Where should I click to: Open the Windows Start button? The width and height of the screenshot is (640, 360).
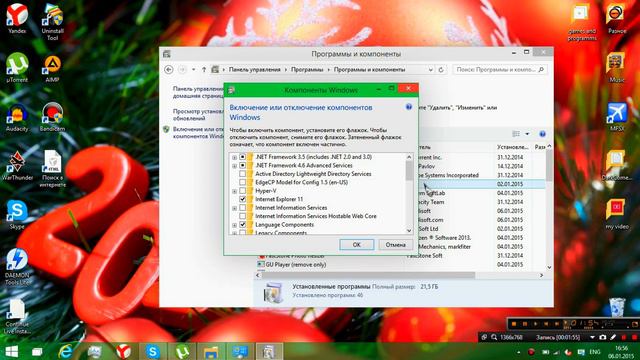pyautogui.click(x=11, y=351)
